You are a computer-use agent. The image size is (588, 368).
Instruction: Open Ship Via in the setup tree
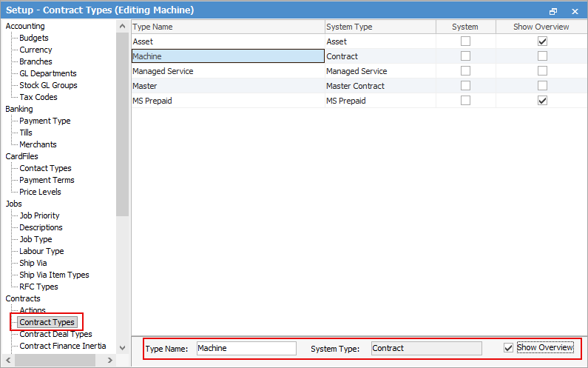(33, 263)
